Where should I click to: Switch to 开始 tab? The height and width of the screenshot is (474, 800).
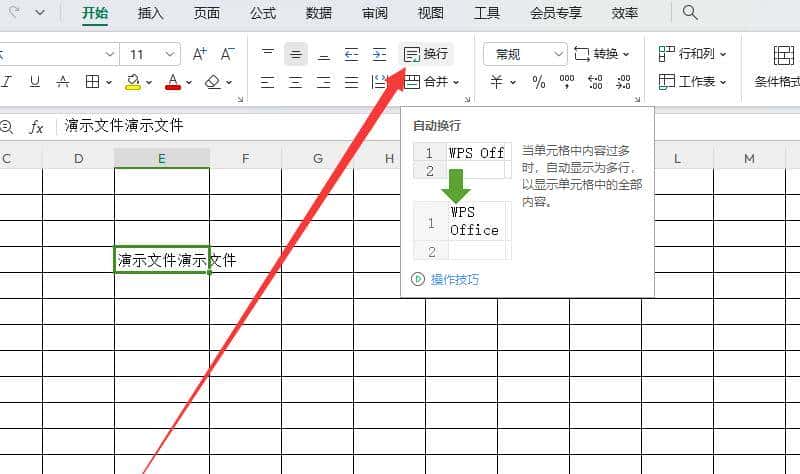(95, 13)
